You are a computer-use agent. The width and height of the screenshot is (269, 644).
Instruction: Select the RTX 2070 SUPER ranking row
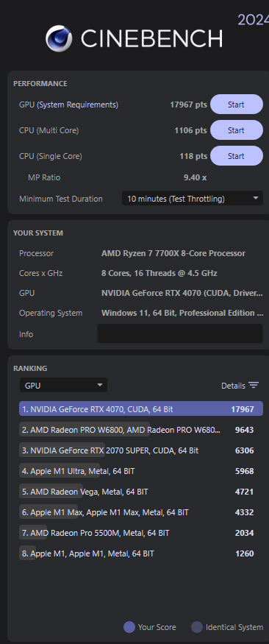[x=141, y=450]
